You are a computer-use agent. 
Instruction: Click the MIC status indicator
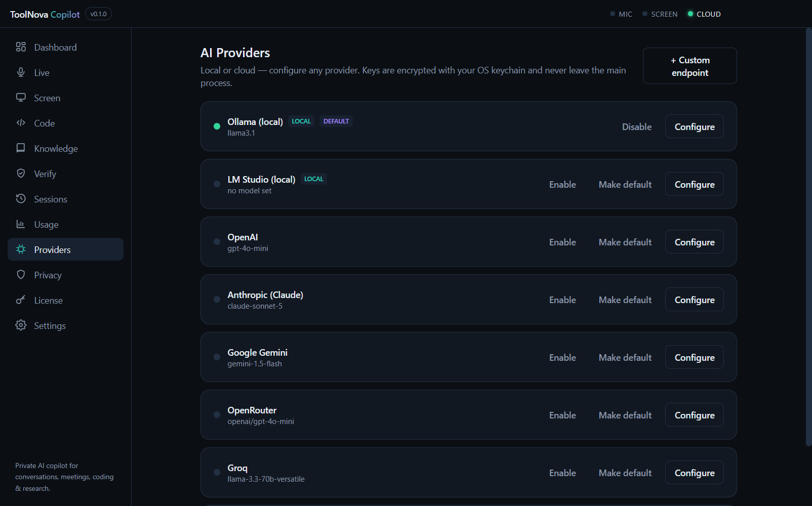[x=621, y=14]
